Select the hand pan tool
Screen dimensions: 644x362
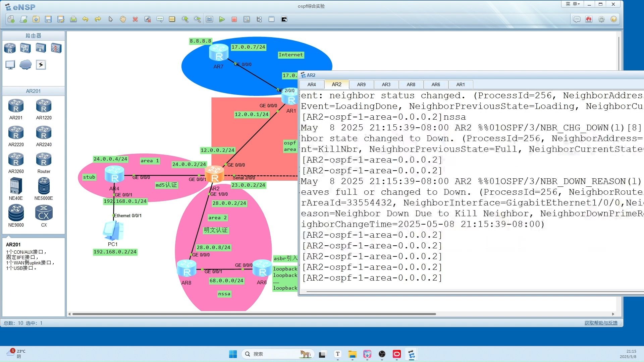123,19
